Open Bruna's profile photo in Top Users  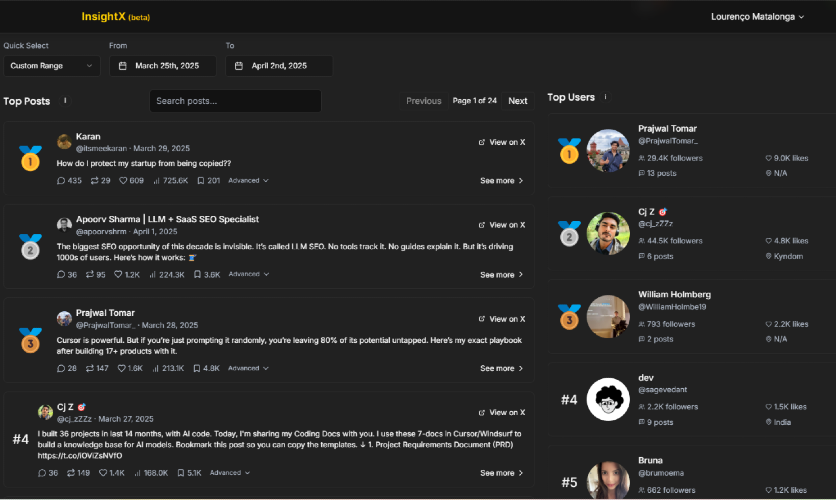coord(608,480)
